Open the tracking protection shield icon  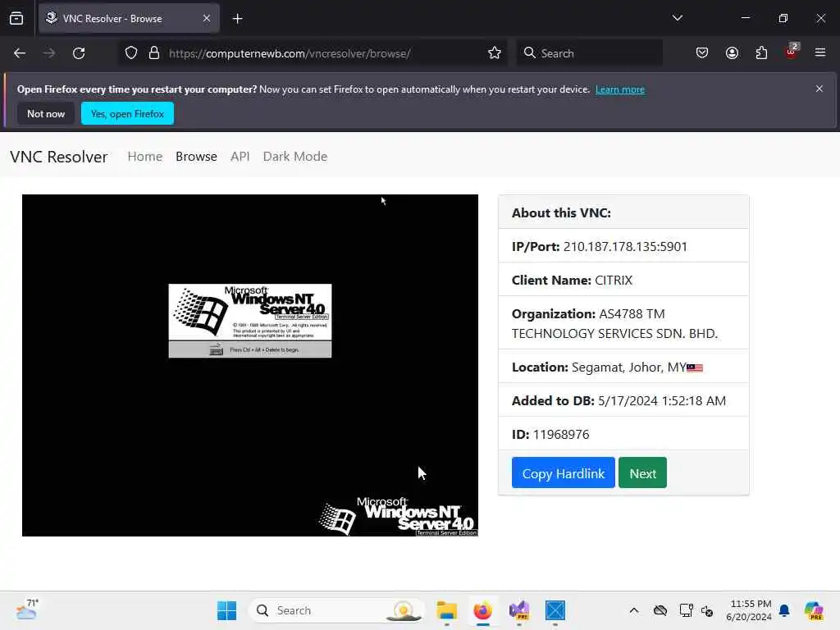pyautogui.click(x=131, y=53)
